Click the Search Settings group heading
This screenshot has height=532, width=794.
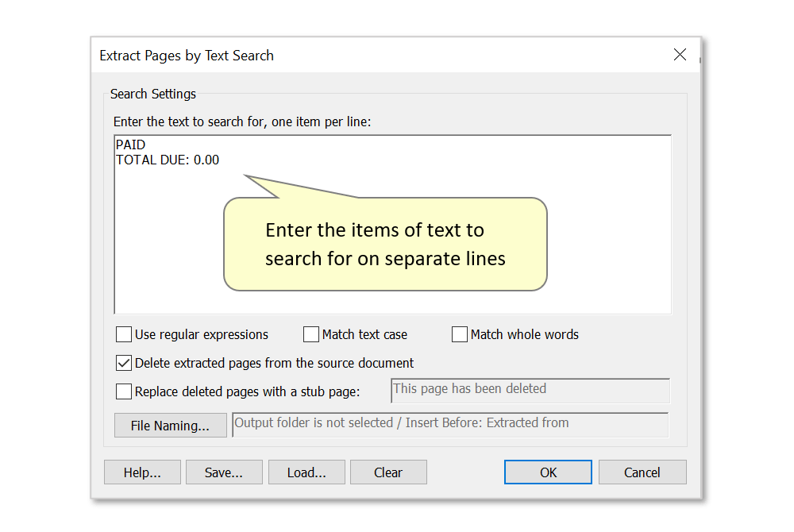(x=153, y=94)
